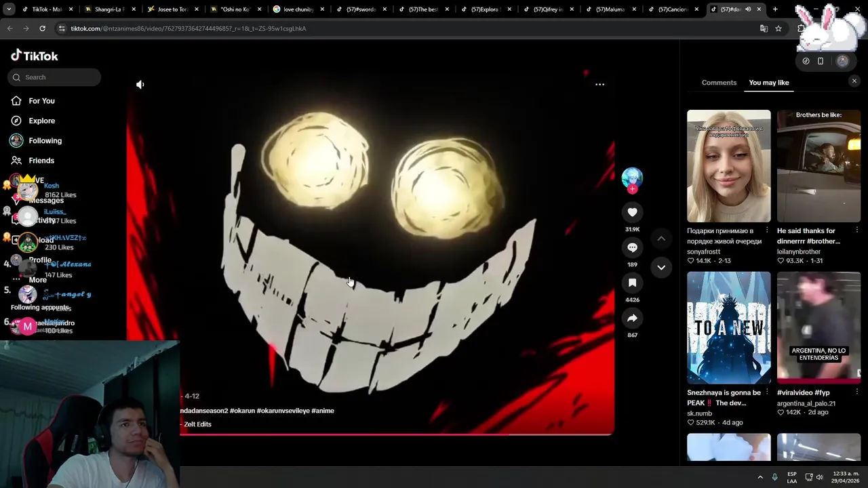Click the #anime hashtag
The height and width of the screenshot is (488, 868).
pos(323,411)
